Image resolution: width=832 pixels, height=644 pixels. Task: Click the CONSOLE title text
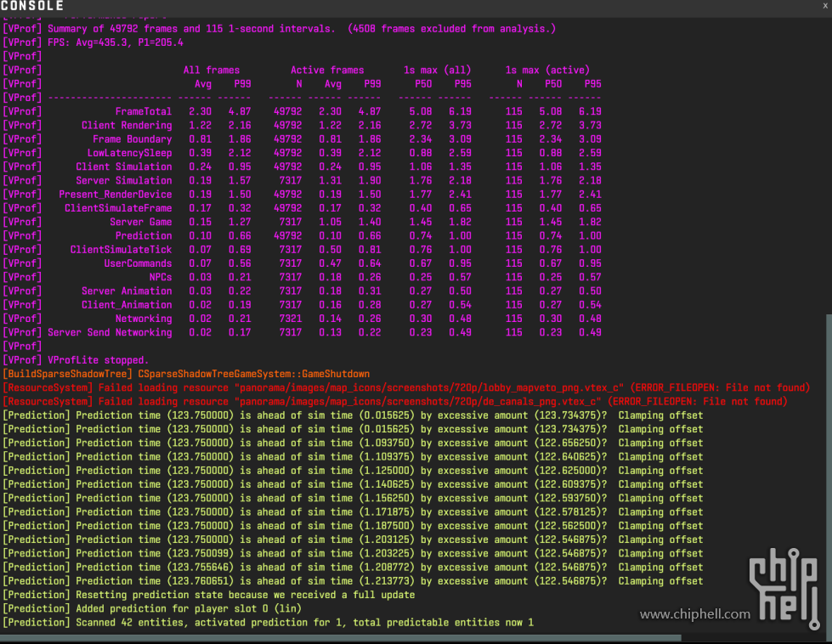pyautogui.click(x=32, y=6)
